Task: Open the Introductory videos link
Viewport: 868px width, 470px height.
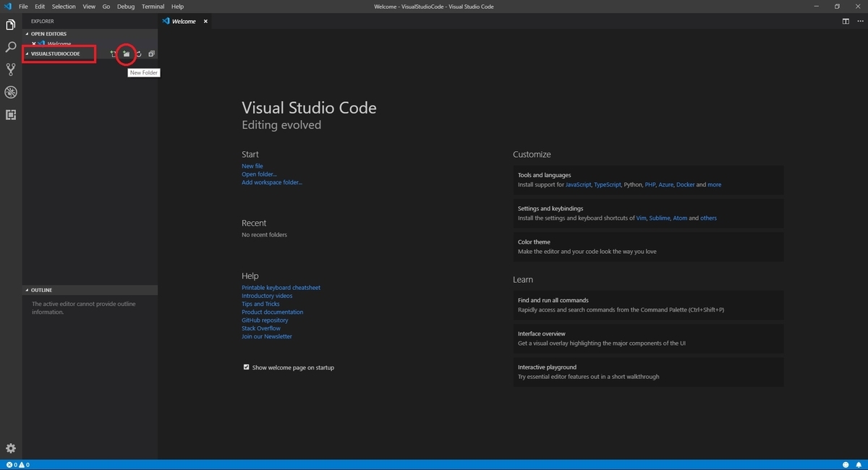Action: point(267,296)
